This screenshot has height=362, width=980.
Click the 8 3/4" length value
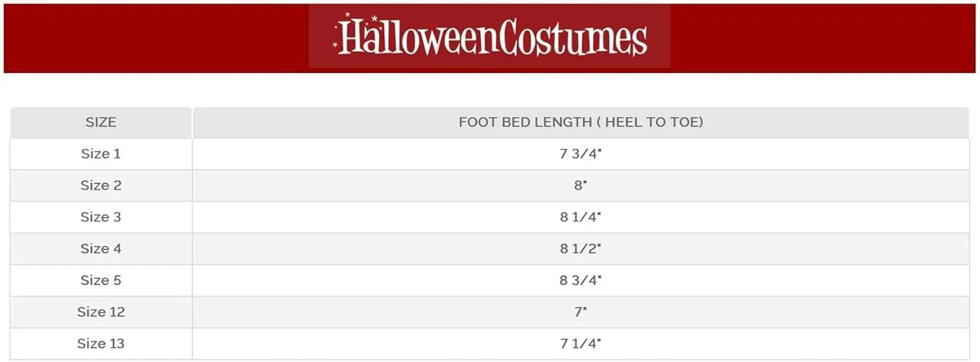[x=580, y=280]
